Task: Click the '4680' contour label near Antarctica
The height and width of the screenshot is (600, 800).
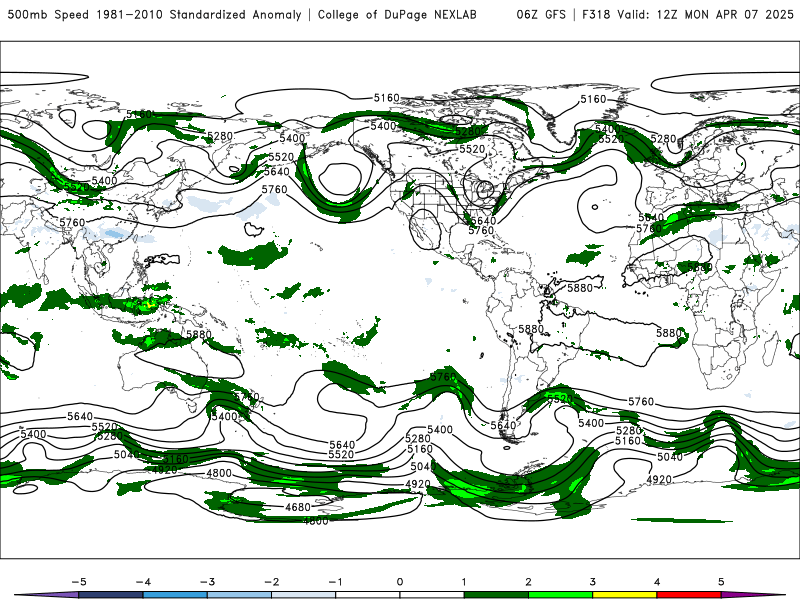Action: tap(297, 507)
